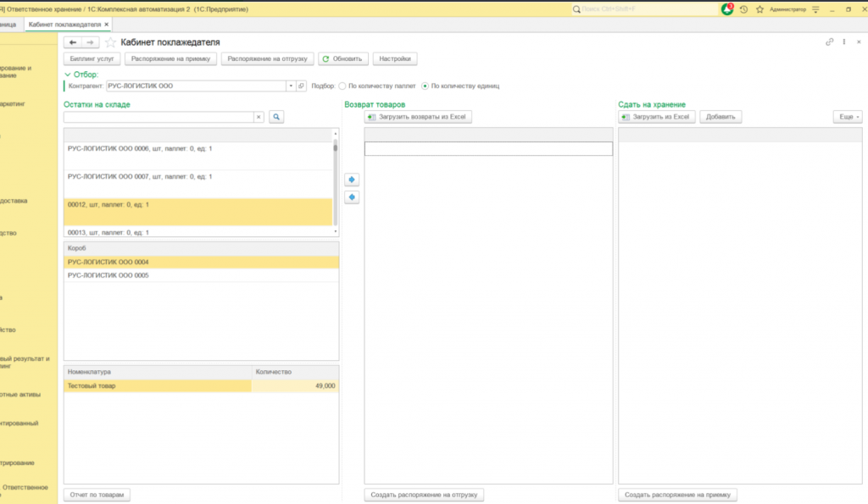
Task: Close the Кабинет поклажедателя tab
Action: click(106, 25)
